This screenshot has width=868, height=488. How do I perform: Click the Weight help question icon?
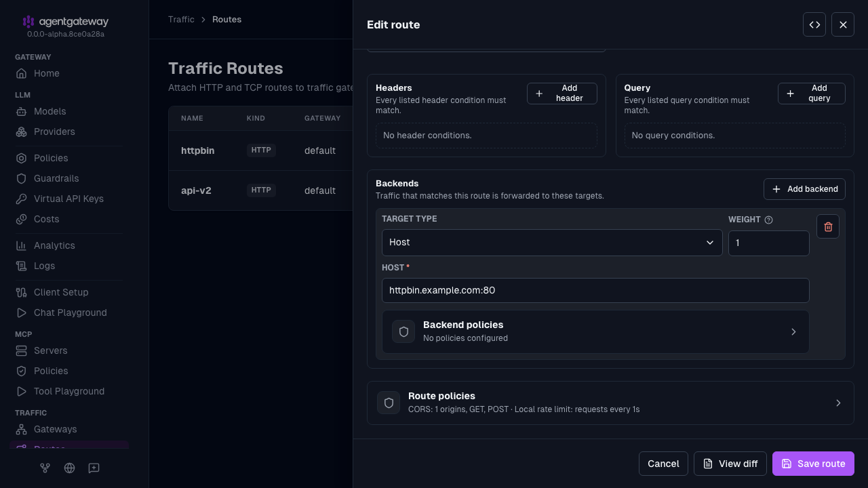coord(768,220)
